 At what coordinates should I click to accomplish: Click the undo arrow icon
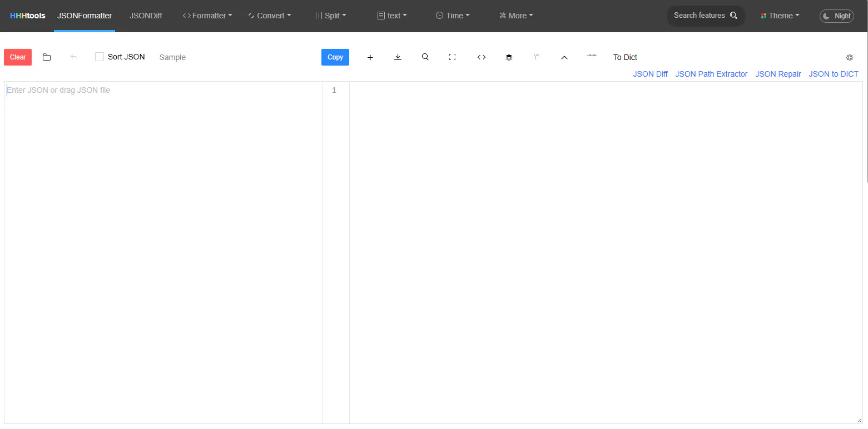[74, 57]
